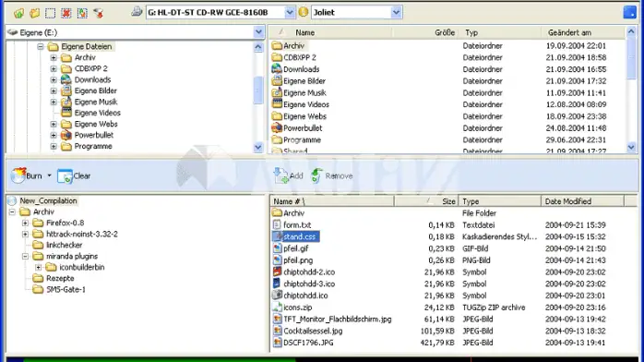Click the Burn button

pyautogui.click(x=27, y=175)
